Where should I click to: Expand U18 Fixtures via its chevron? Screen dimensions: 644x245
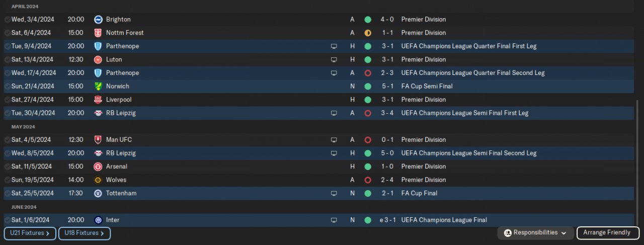coord(102,233)
